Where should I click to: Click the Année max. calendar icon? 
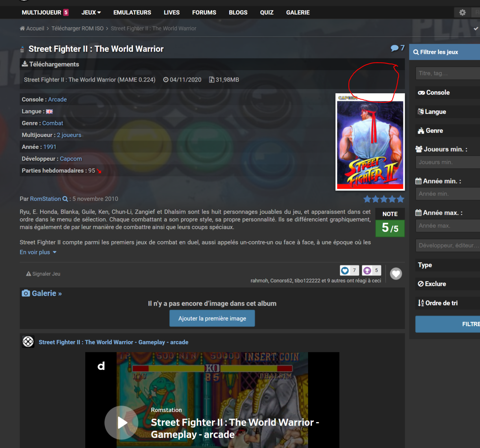click(x=418, y=213)
